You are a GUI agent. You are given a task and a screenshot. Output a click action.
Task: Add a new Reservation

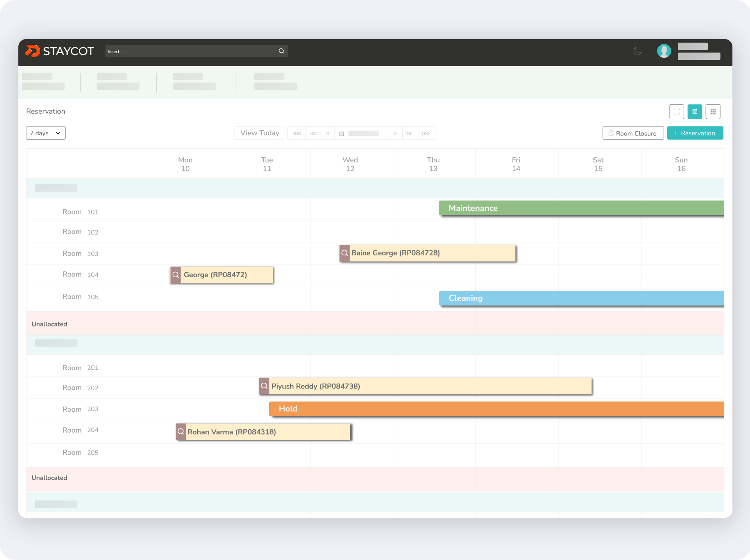pos(695,133)
